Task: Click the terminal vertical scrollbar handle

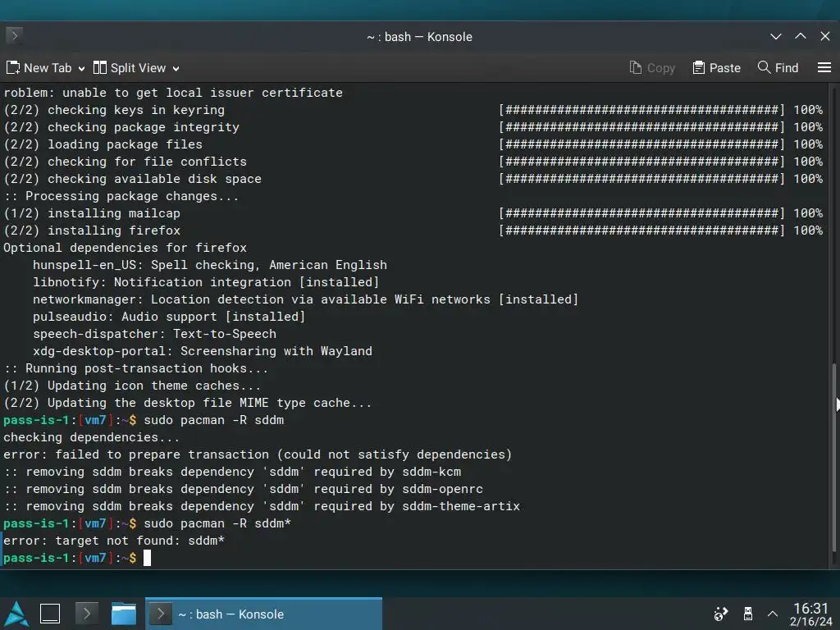Action: [x=834, y=457]
